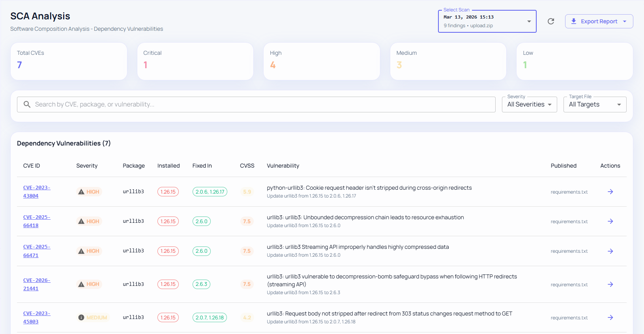The height and width of the screenshot is (334, 644).
Task: Click the High severity summary card
Action: [322, 61]
